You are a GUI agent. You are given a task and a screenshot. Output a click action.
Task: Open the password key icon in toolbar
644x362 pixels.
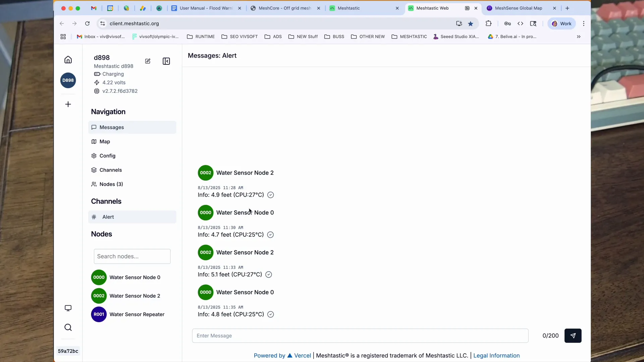coord(507,23)
